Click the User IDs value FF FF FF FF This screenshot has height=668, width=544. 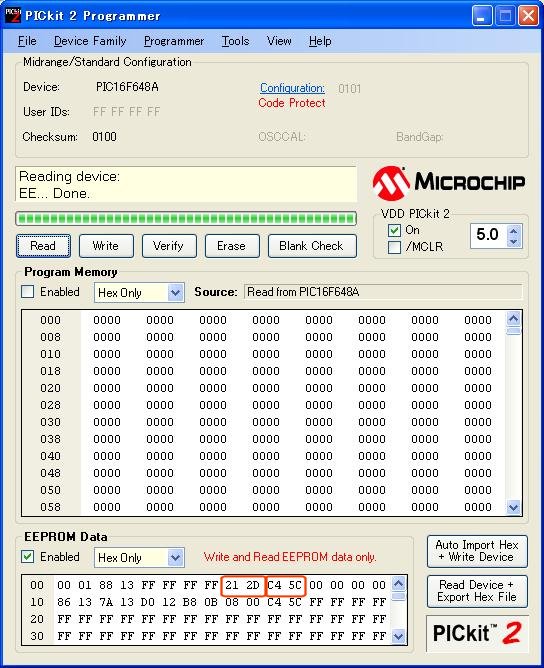pos(127,112)
